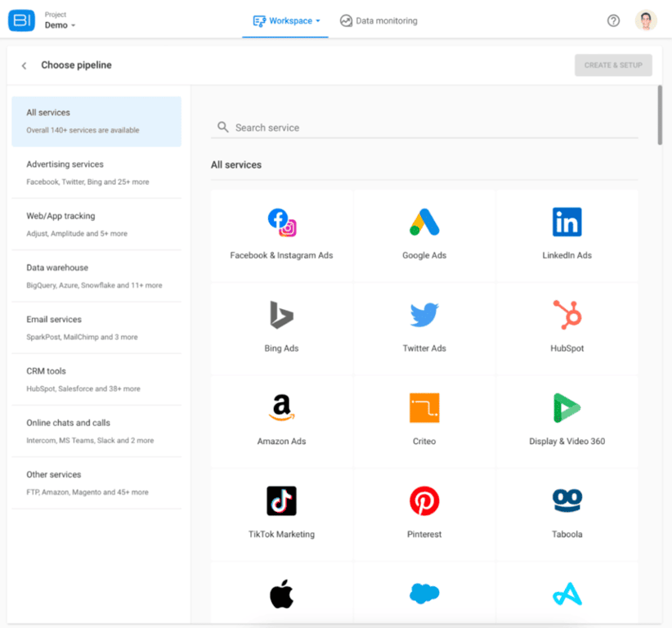Click the Criteo label text
Image resolution: width=672 pixels, height=628 pixels.
(x=424, y=441)
